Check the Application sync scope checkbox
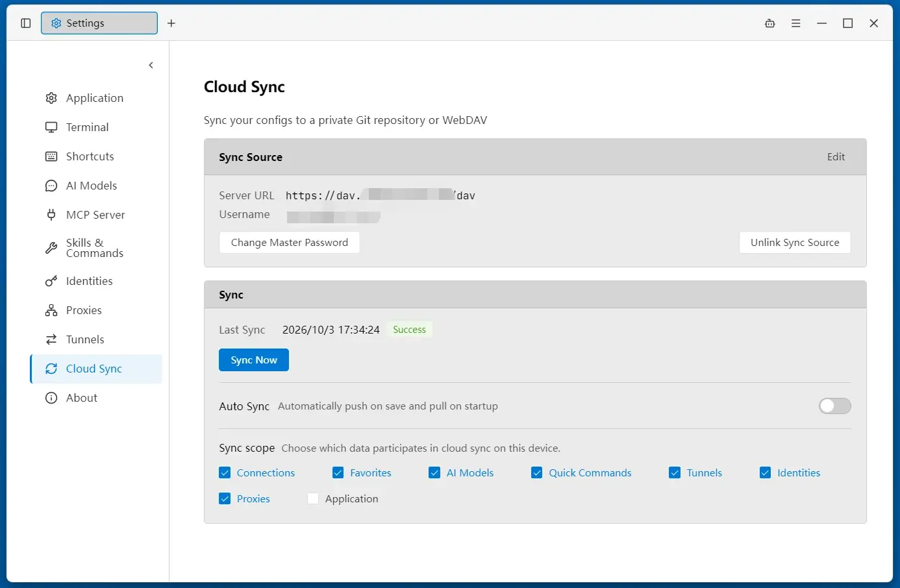The height and width of the screenshot is (588, 900). pyautogui.click(x=313, y=499)
